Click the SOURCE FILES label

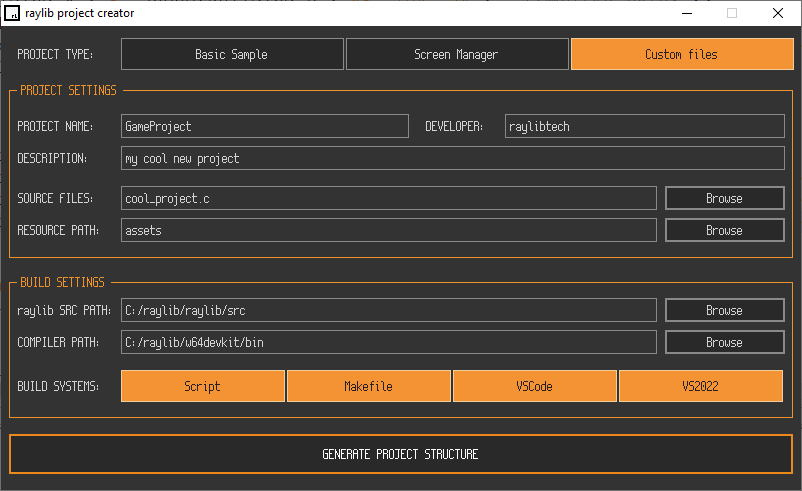coord(55,198)
